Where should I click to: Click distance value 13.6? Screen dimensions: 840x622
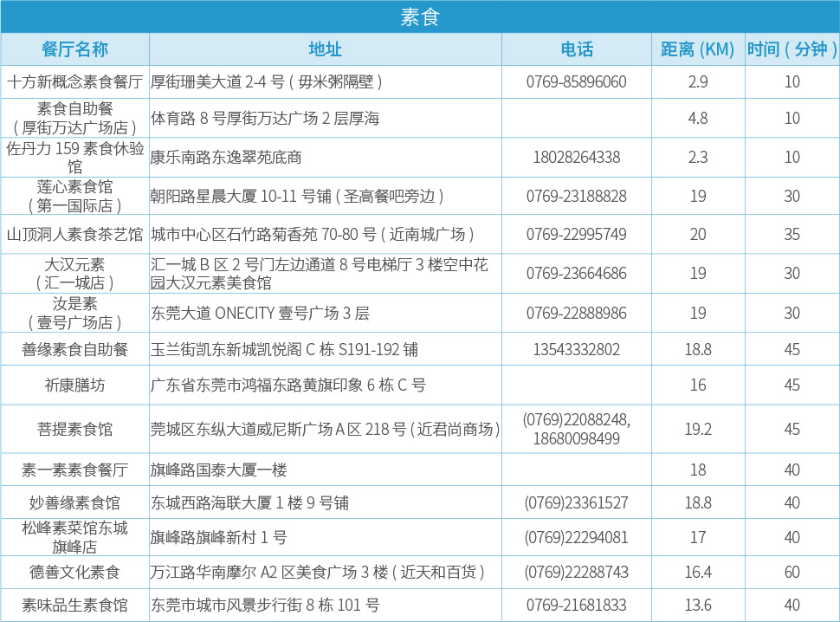point(698,605)
